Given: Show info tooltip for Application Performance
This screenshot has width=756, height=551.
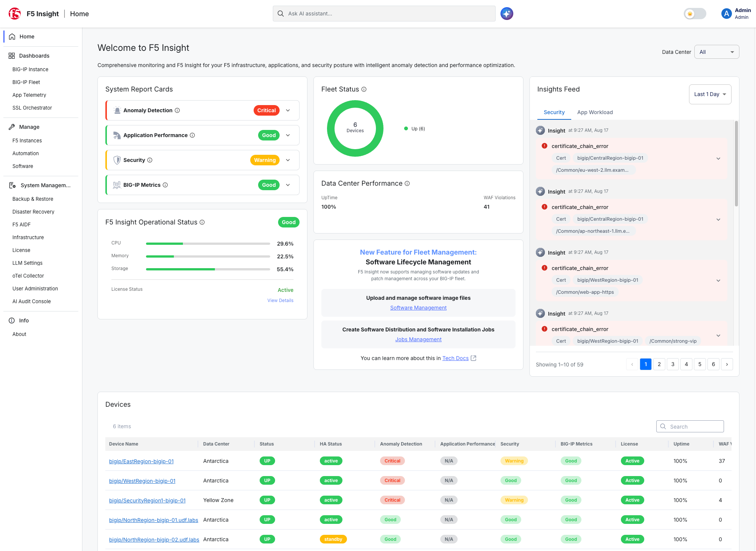Looking at the screenshot, I should coord(192,135).
